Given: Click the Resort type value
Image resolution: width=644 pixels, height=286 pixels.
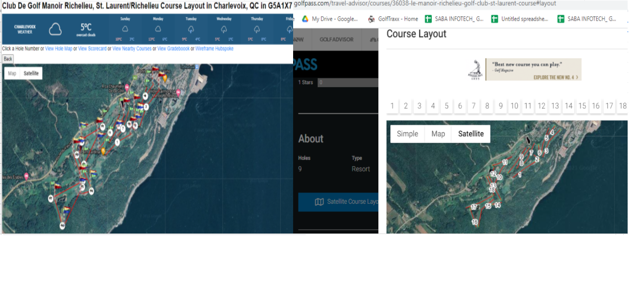Looking at the screenshot, I should 361,169.
